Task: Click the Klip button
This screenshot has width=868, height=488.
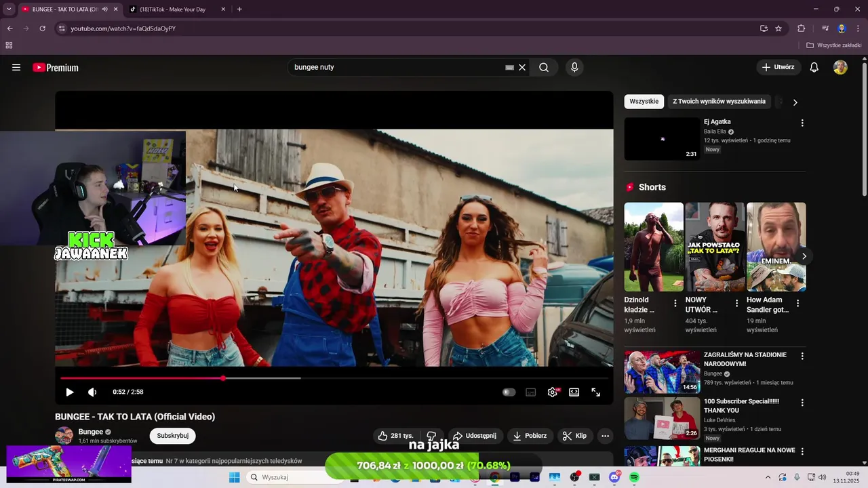Action: coord(574,436)
